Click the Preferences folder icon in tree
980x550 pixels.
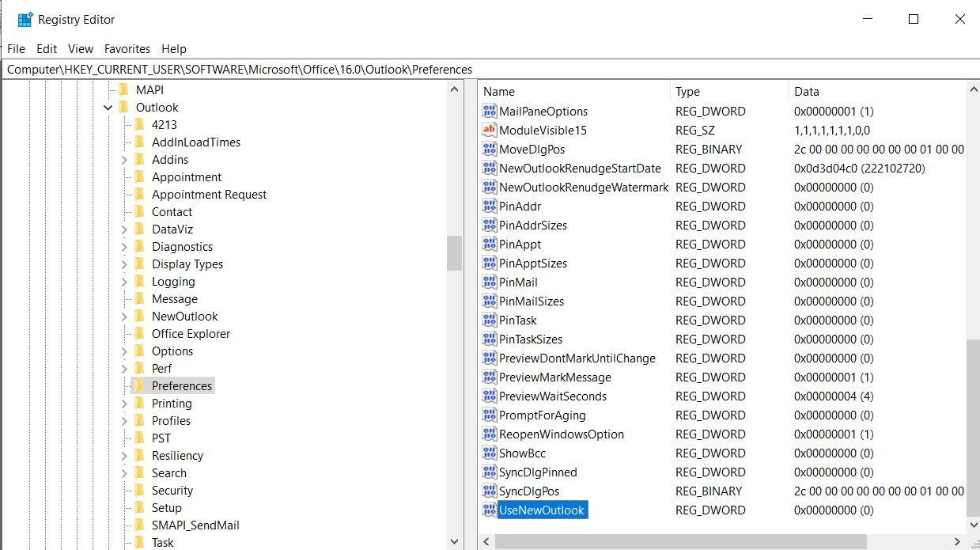pos(139,386)
